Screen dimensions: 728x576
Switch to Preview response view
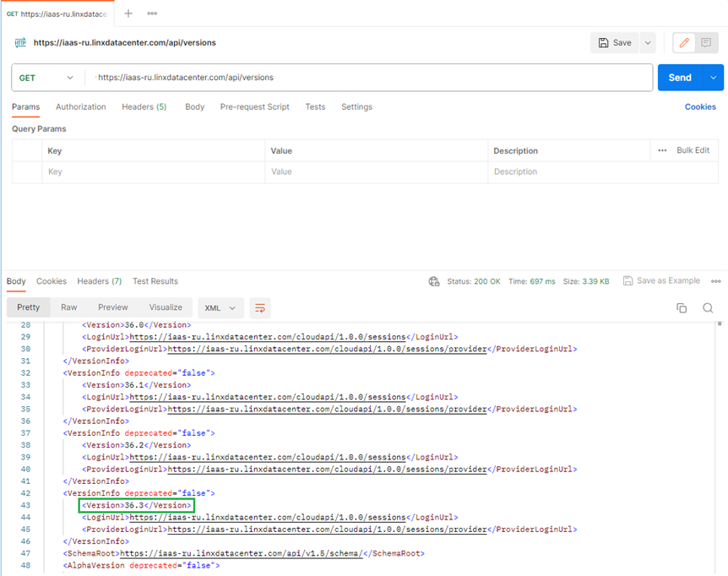113,307
